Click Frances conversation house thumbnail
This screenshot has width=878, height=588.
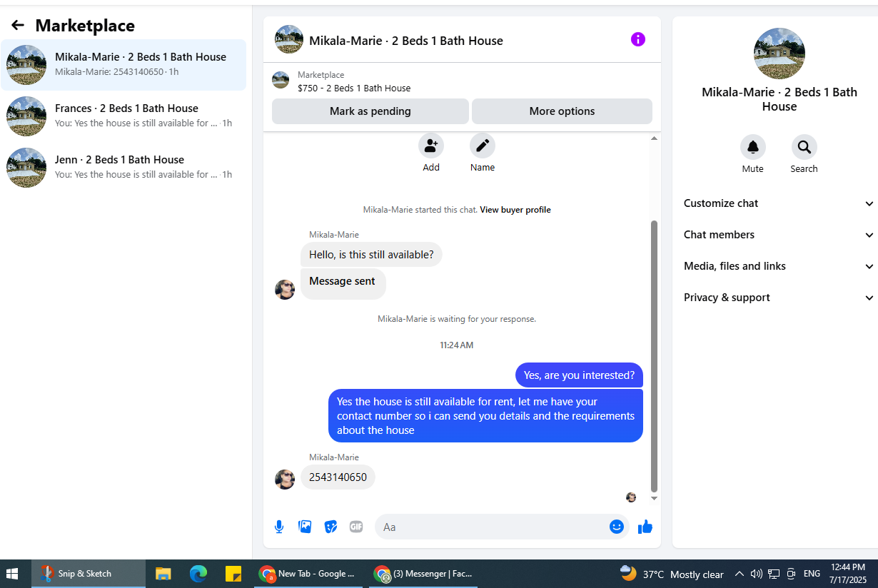coord(26,116)
